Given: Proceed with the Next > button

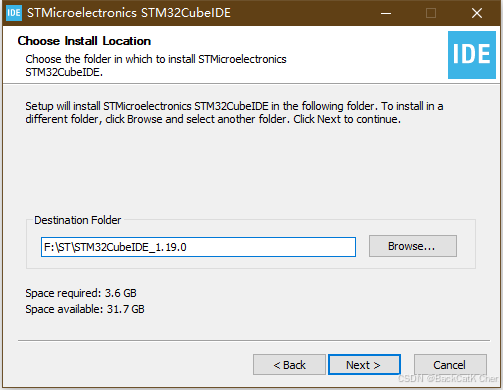Looking at the screenshot, I should (x=364, y=365).
